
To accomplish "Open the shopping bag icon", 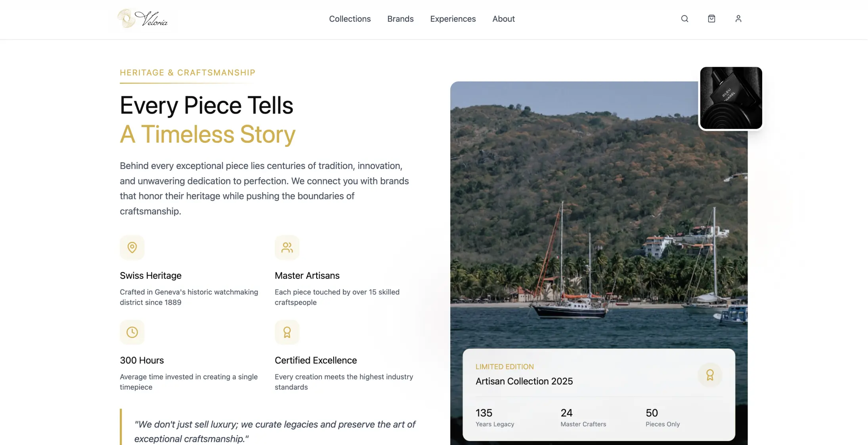I will [x=711, y=19].
